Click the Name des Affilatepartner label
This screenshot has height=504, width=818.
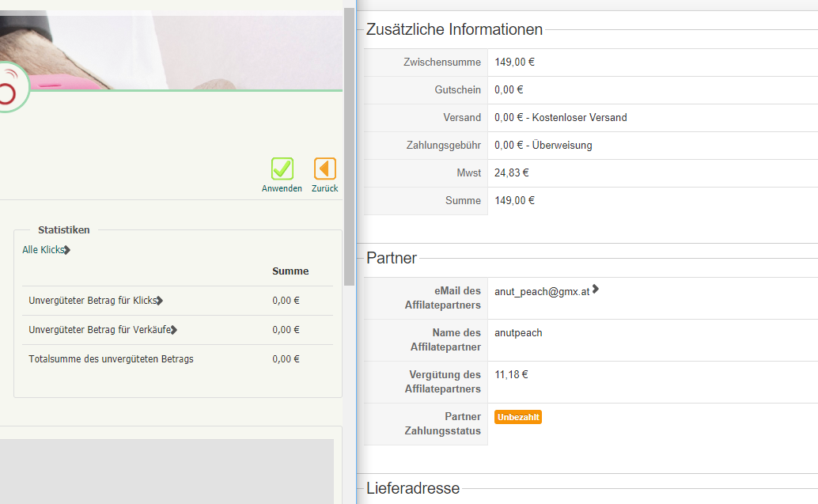pos(445,339)
